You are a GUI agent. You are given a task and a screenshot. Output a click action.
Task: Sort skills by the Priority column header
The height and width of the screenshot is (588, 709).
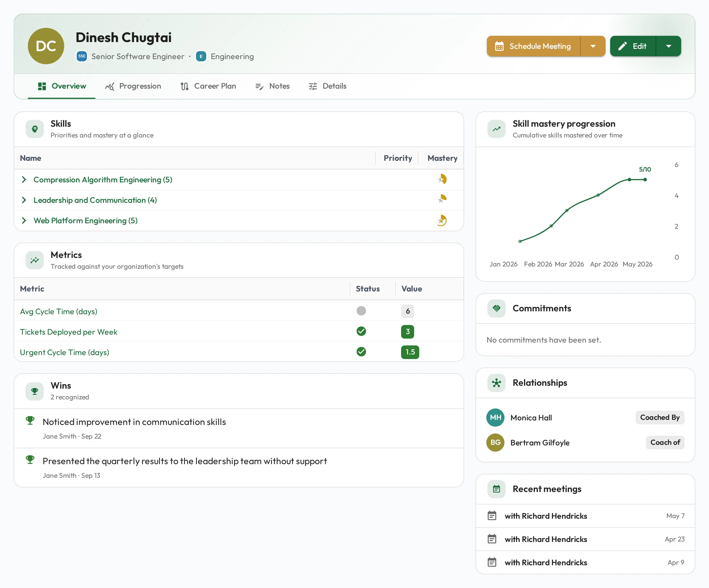(x=398, y=158)
